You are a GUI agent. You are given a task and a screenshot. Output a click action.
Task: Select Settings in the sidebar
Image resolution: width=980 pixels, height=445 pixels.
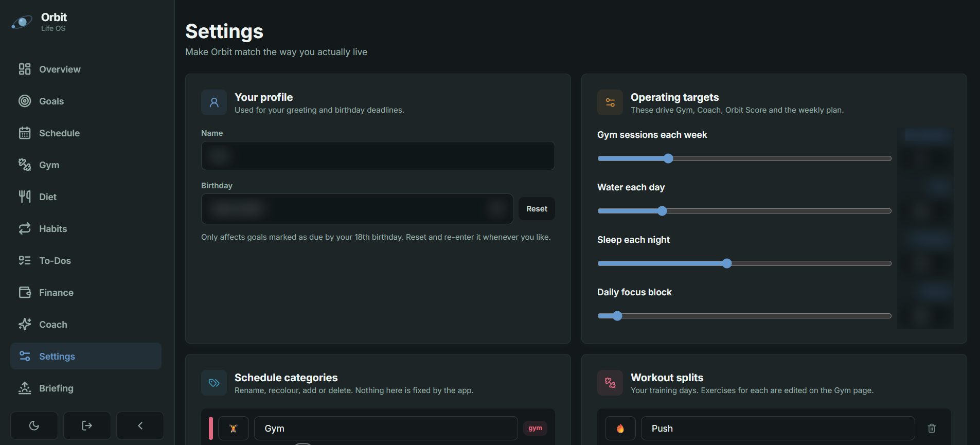click(86, 357)
